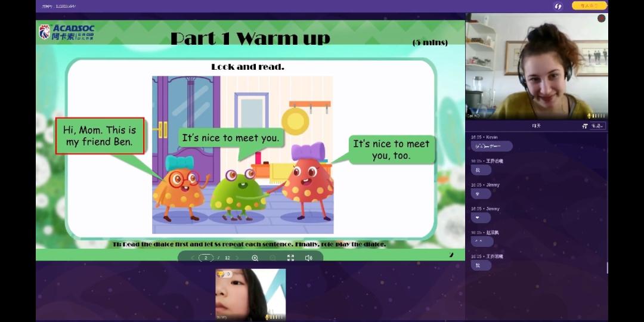This screenshot has width=644, height=322.
Task: Click the "It's nice to meet you, too." bubble
Action: 391,150
